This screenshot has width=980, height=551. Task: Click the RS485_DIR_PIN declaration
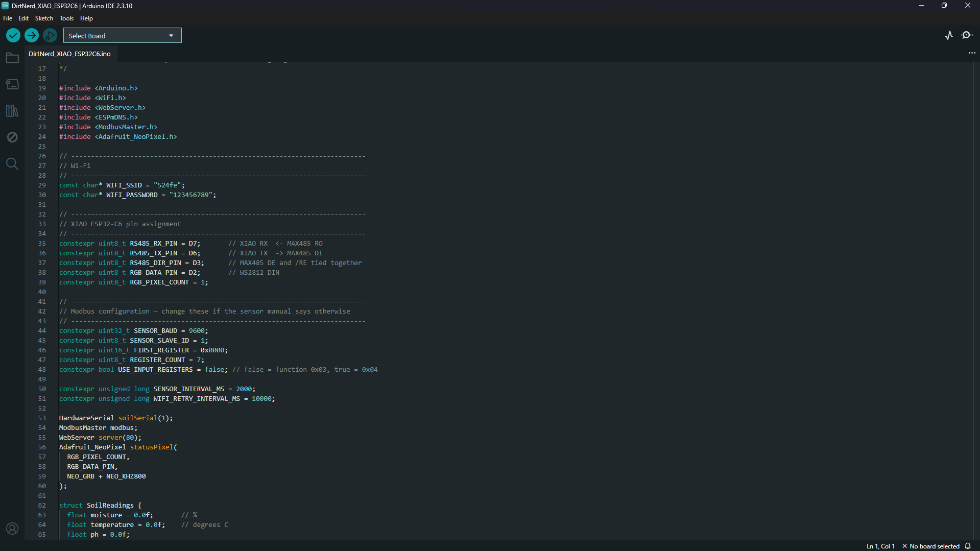[x=132, y=263]
